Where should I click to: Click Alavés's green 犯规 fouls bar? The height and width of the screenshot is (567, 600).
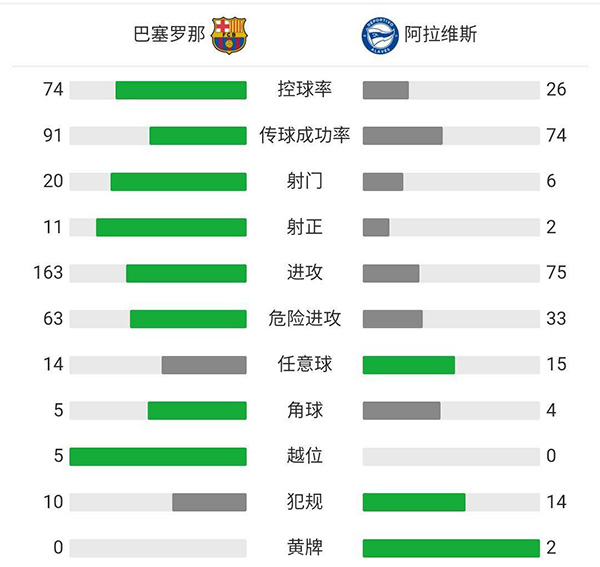[414, 502]
